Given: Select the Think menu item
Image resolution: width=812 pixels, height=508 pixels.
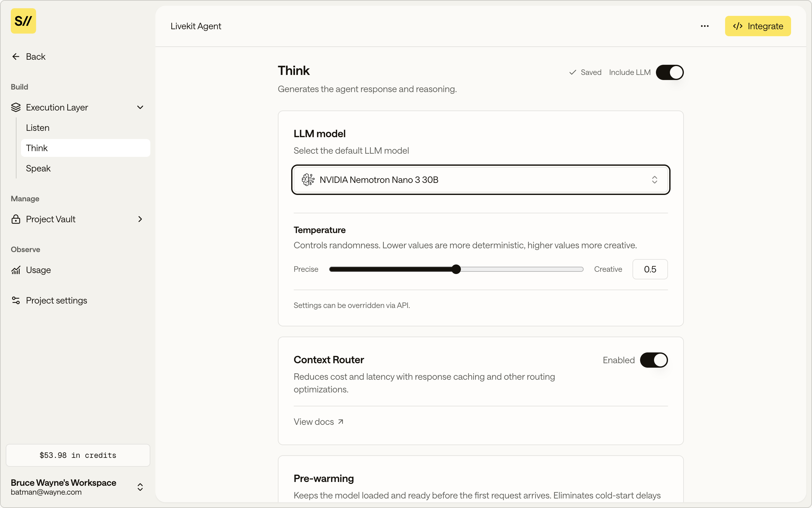Looking at the screenshot, I should coord(85,148).
